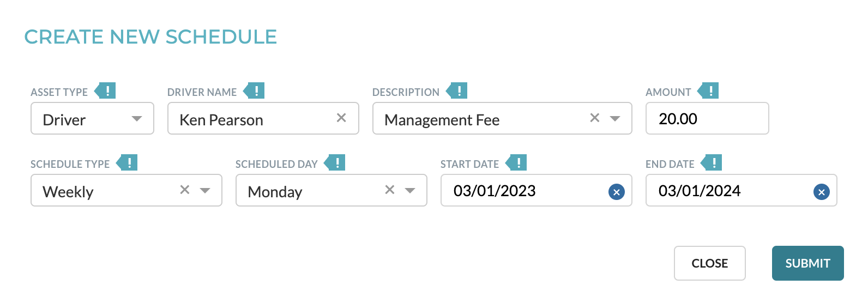Click the info icon beside End Date
The height and width of the screenshot is (303, 868).
[x=712, y=163]
